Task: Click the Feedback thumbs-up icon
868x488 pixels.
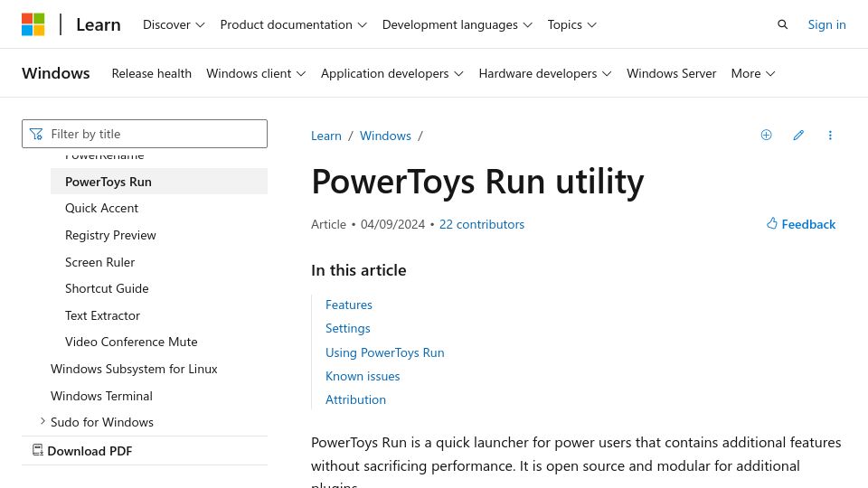Action: pyautogui.click(x=771, y=223)
